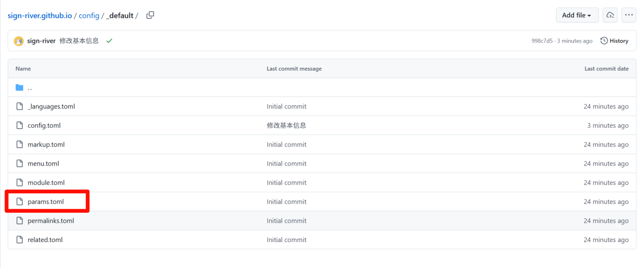Click the file icon beside markup.toml

coord(19,145)
